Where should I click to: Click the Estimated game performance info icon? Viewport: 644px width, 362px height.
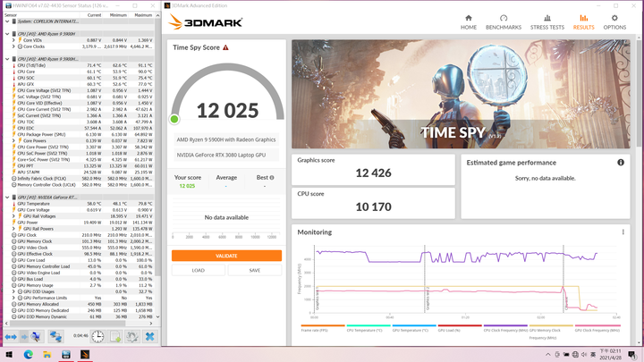[x=621, y=163]
